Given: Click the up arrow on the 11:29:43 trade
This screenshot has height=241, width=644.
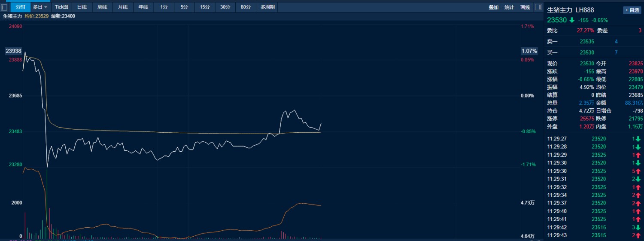Looking at the screenshot, I should tap(638, 235).
